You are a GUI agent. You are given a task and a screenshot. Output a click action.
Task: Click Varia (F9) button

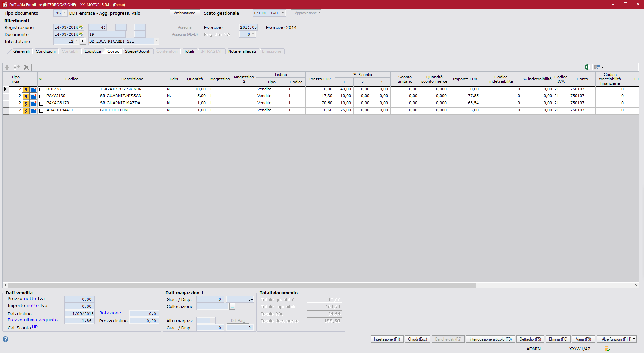coord(583,339)
